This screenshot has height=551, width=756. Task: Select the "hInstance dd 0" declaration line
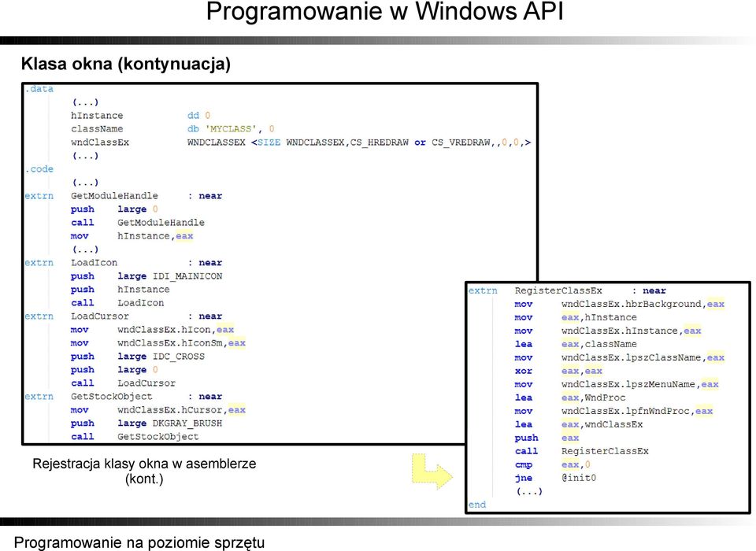(140, 116)
